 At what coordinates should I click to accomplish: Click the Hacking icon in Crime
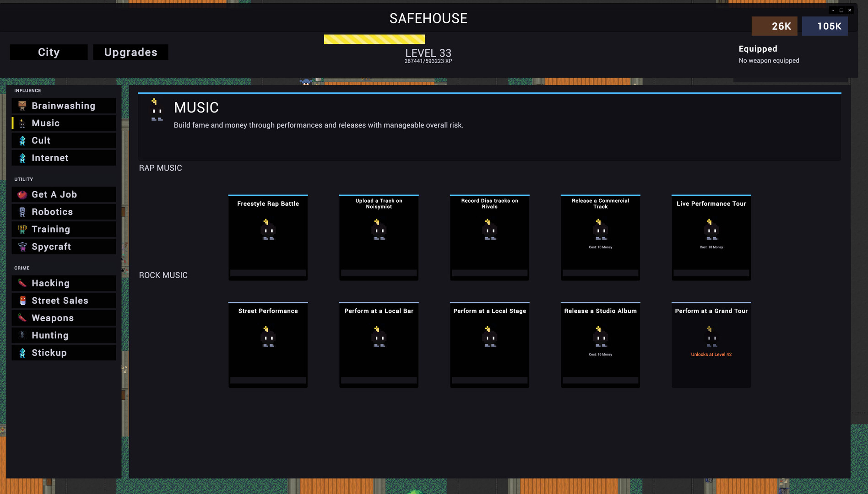coord(22,283)
